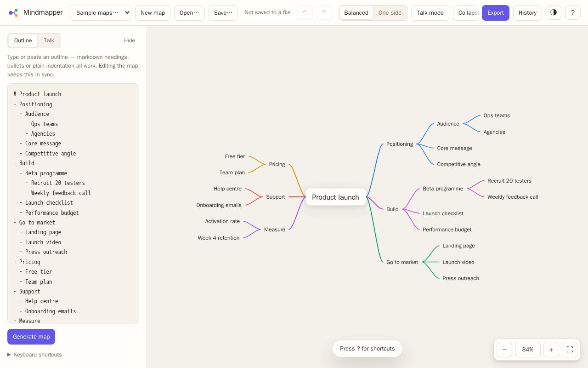Viewport: 588px width, 368px height.
Task: Click the Recruit 20 testers node
Action: (x=509, y=181)
